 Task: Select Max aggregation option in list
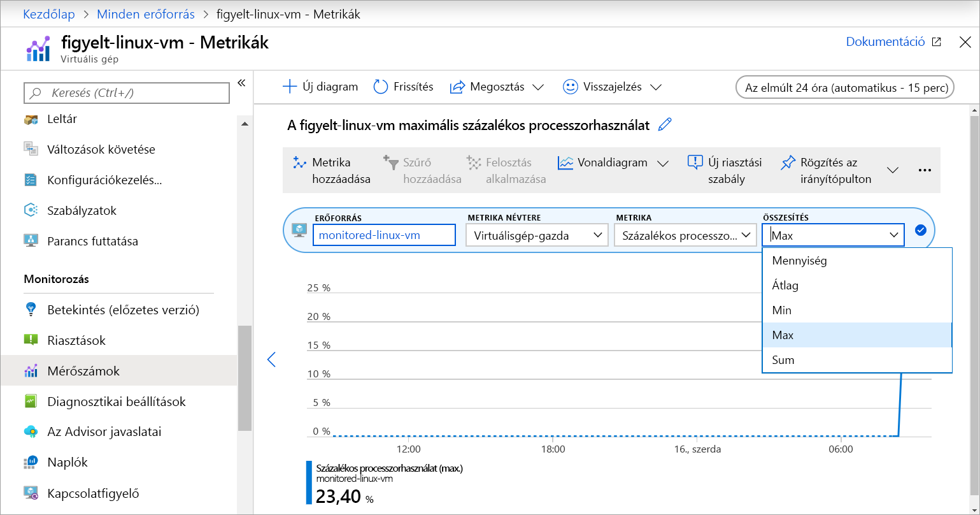coord(857,335)
